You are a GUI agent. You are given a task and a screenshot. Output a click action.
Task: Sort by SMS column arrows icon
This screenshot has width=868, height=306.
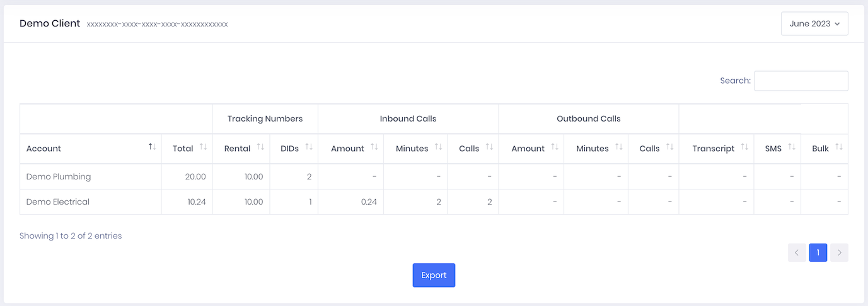792,147
